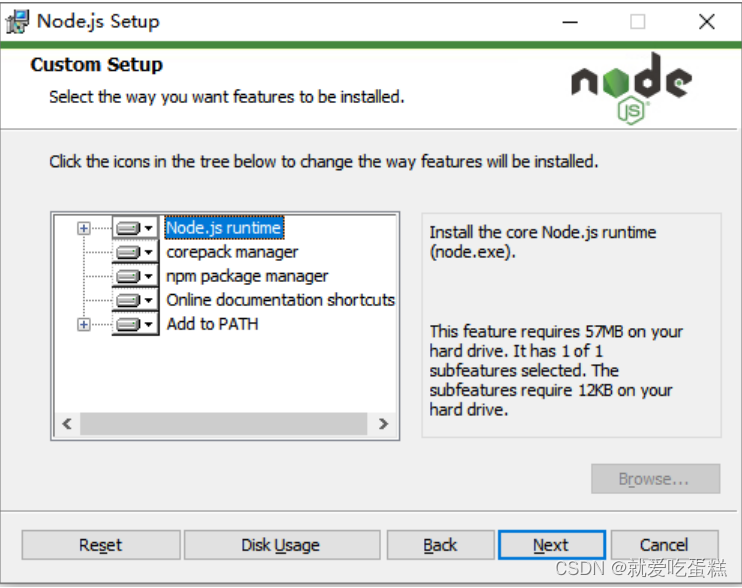Click the Custom Setup heading

point(97,65)
